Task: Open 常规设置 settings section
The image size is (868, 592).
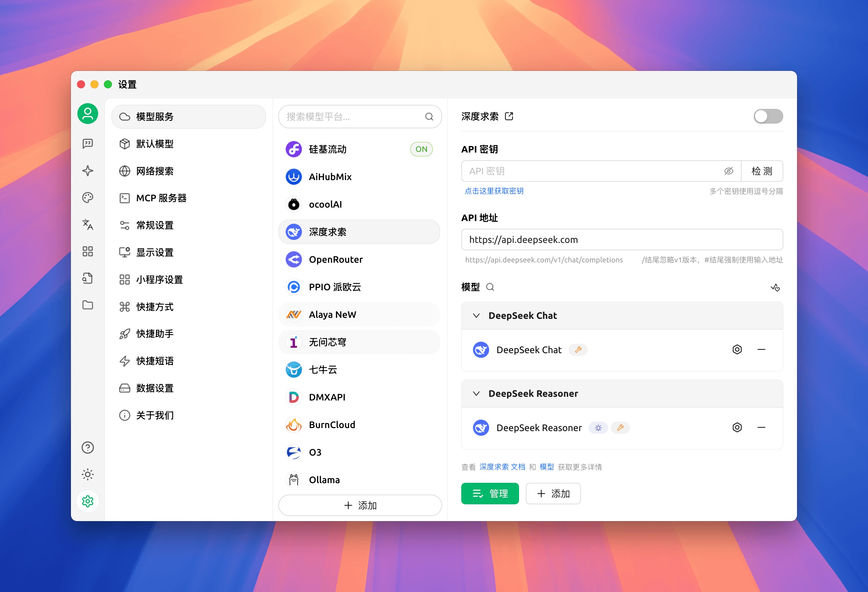Action: click(189, 225)
